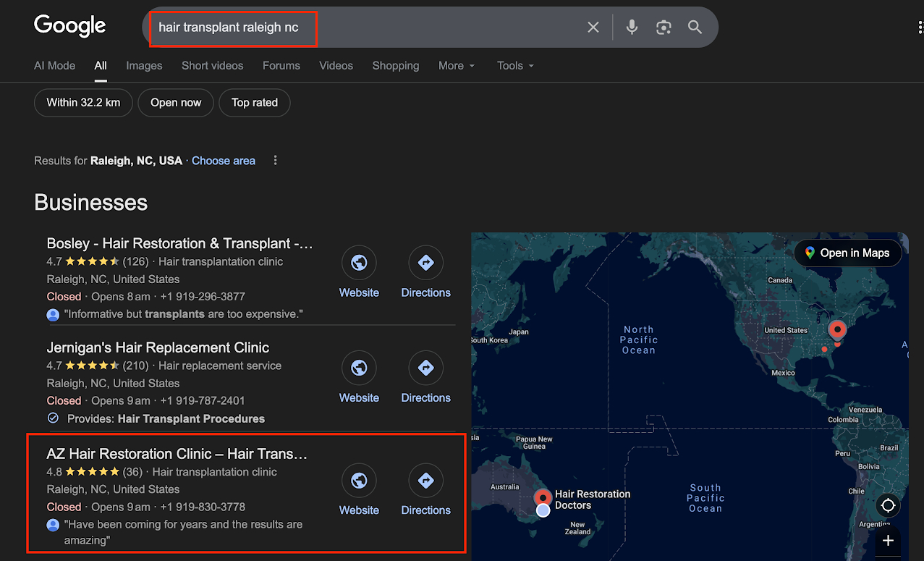924x561 pixels.
Task: Click the Choose area link
Action: coord(223,161)
